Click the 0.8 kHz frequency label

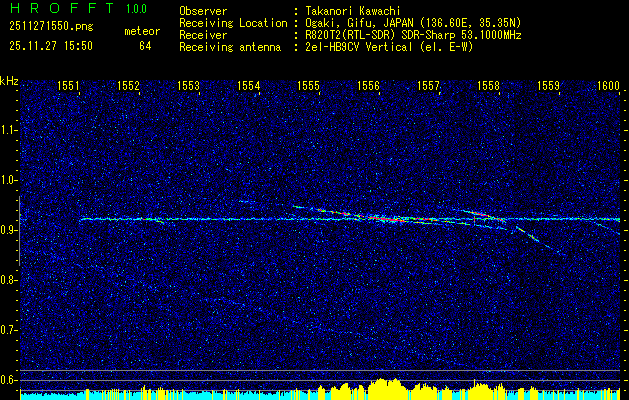9,280
